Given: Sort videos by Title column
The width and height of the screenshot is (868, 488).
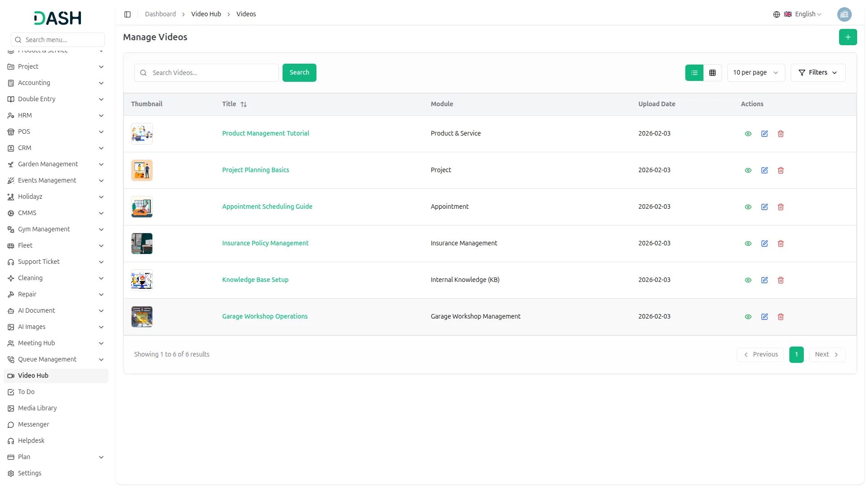Looking at the screenshot, I should tap(243, 104).
